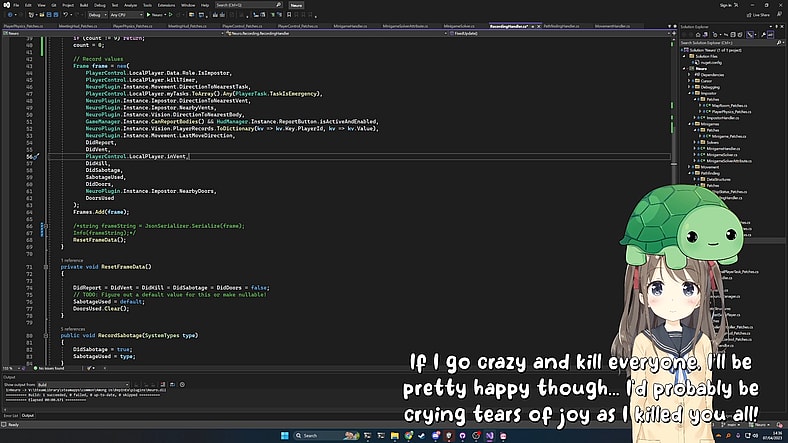
Task: Select the DataStructures folder
Action: (x=719, y=179)
